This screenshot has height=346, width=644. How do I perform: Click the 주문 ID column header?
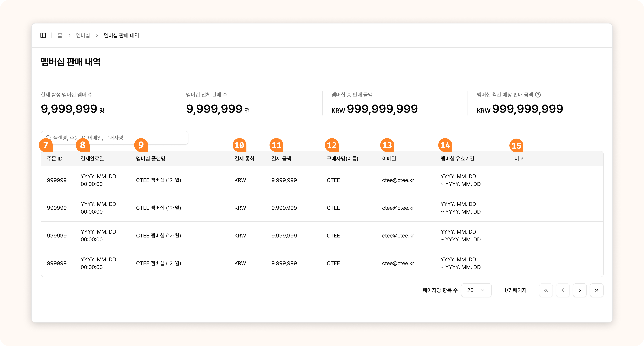pyautogui.click(x=54, y=158)
